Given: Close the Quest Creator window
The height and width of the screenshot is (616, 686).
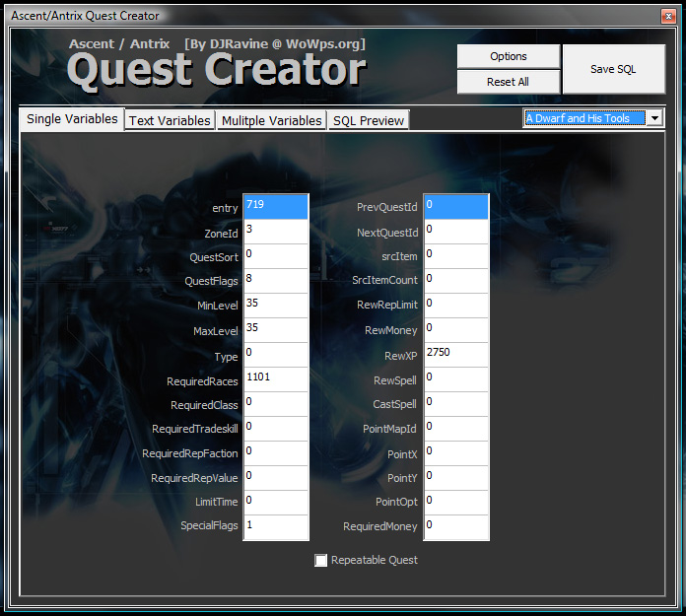Looking at the screenshot, I should tap(668, 16).
